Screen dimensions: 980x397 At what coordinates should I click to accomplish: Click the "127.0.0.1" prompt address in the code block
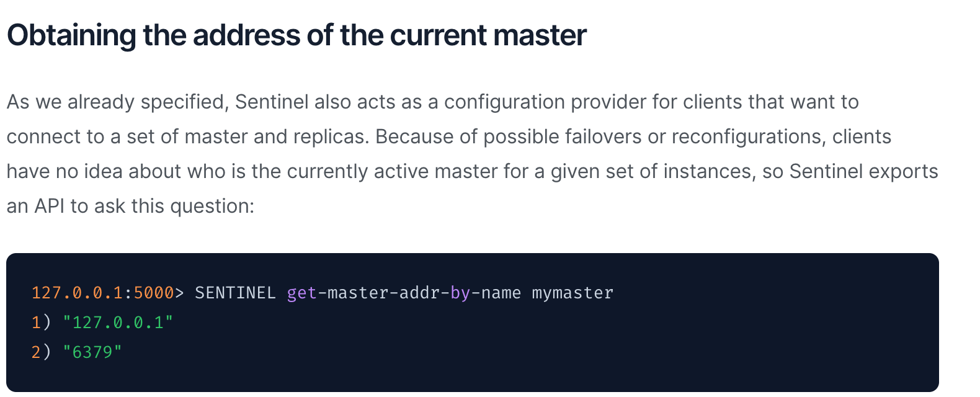[77, 293]
